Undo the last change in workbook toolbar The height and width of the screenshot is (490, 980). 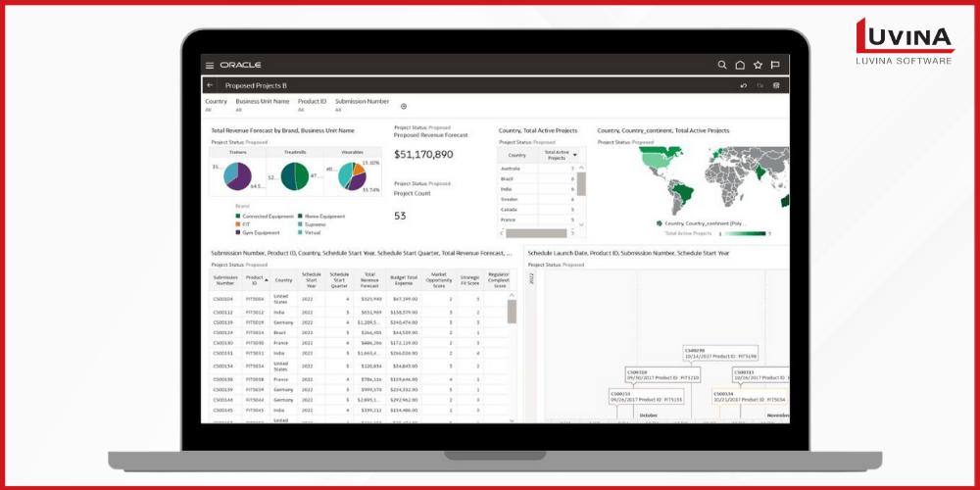pos(743,85)
